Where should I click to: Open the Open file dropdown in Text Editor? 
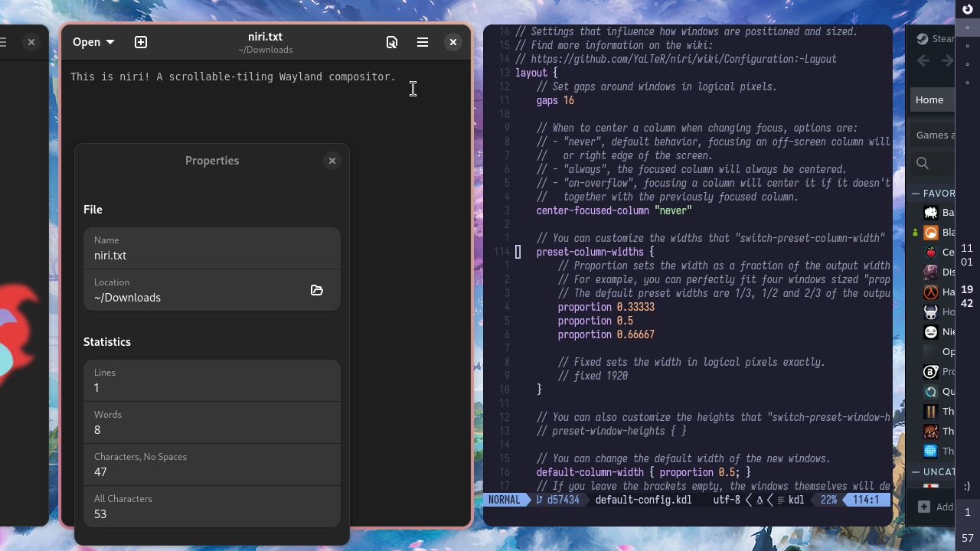(x=92, y=42)
